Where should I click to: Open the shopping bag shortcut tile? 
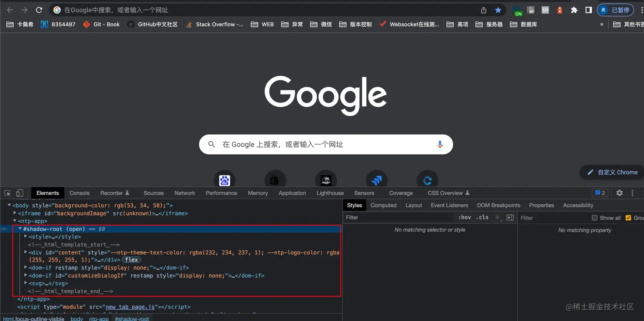point(275,180)
